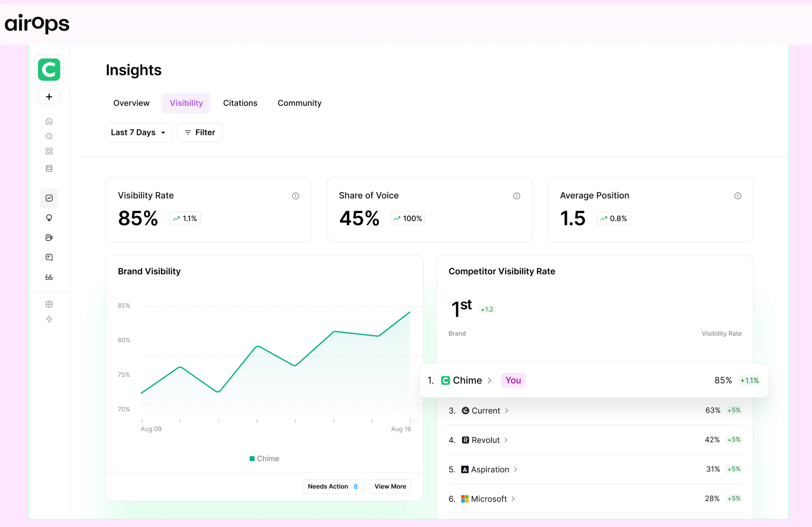Open the Last 7 Days dropdown

pyautogui.click(x=138, y=132)
